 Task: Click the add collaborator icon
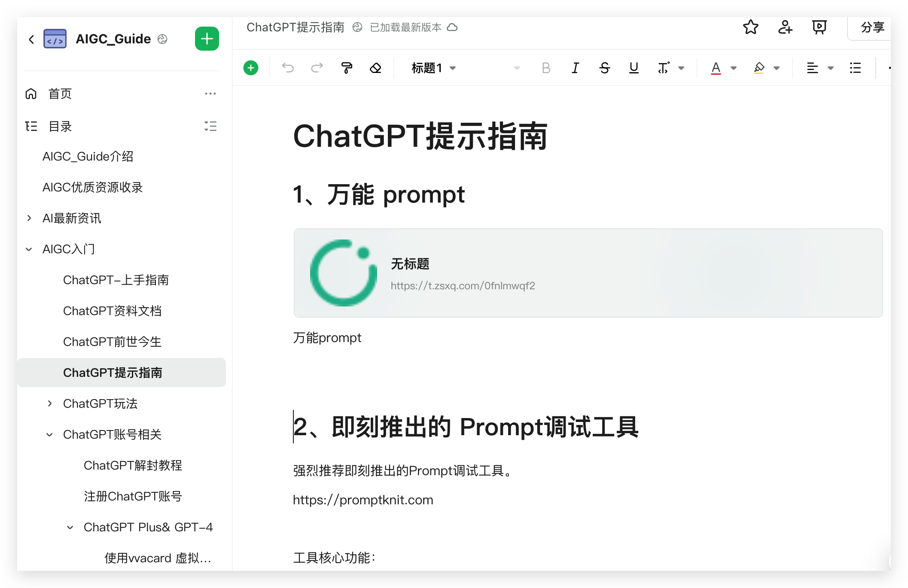coord(785,27)
